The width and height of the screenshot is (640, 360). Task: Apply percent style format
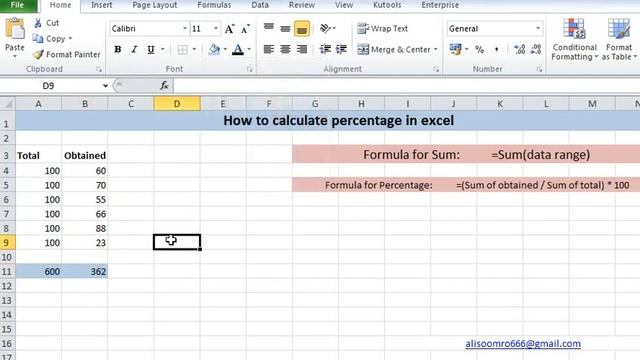pos(480,49)
